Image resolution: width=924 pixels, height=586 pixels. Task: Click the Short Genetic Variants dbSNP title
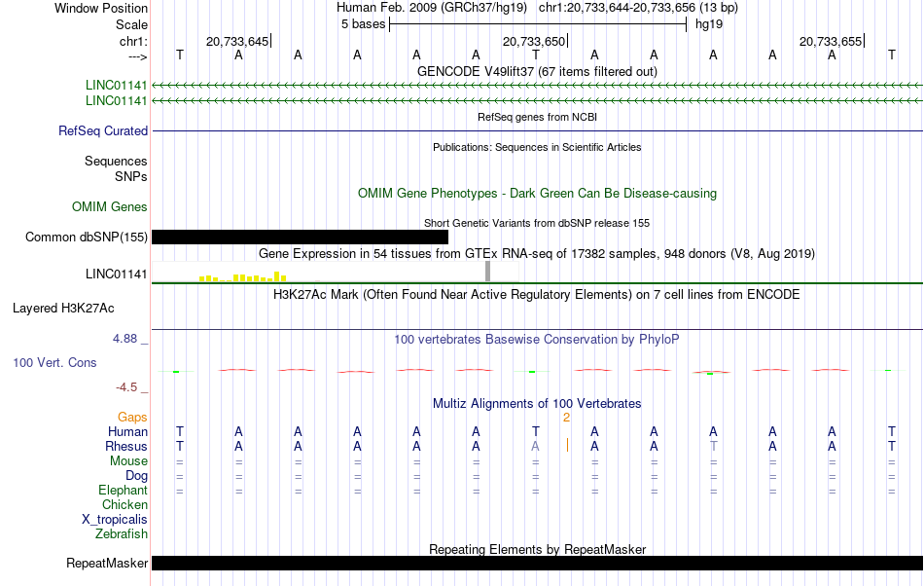pos(537,224)
